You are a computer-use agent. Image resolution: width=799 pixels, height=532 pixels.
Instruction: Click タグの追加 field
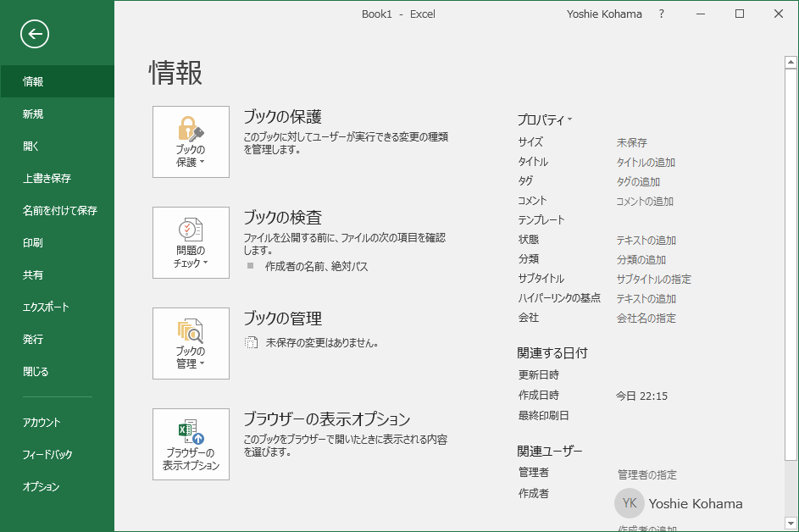pyautogui.click(x=638, y=182)
